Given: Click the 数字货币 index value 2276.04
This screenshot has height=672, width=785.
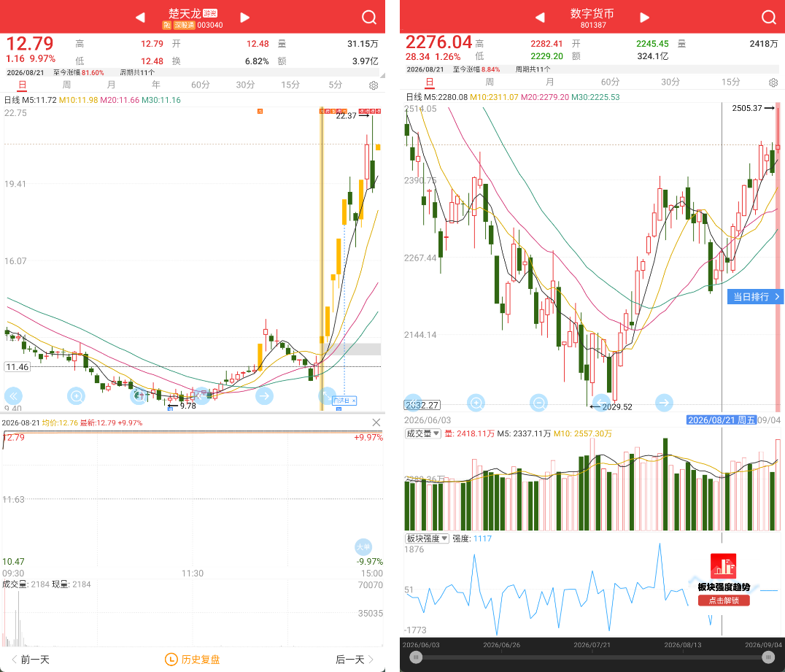Looking at the screenshot, I should click(438, 42).
